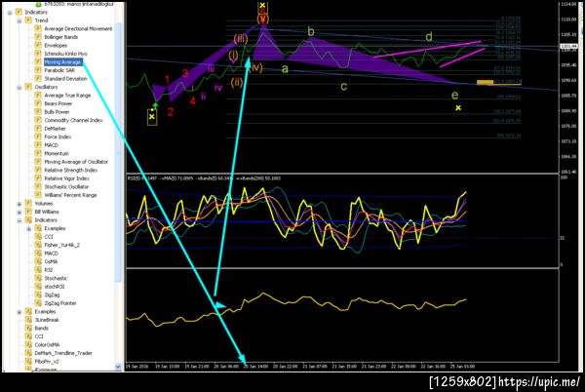Expand the Examples subfolder above CCI
This screenshot has height=392, width=585.
(x=28, y=228)
